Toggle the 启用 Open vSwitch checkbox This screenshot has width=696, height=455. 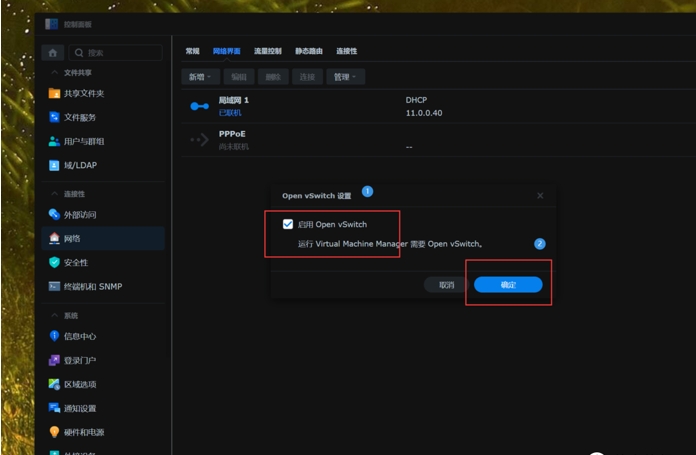coord(288,224)
